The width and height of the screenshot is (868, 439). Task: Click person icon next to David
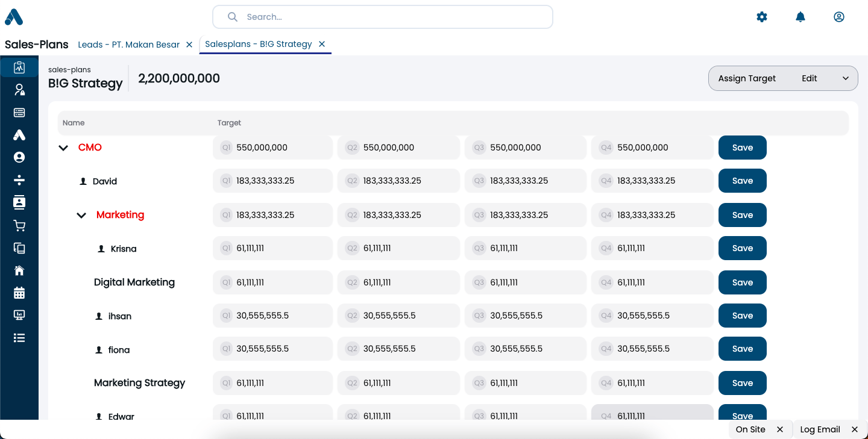click(x=84, y=181)
